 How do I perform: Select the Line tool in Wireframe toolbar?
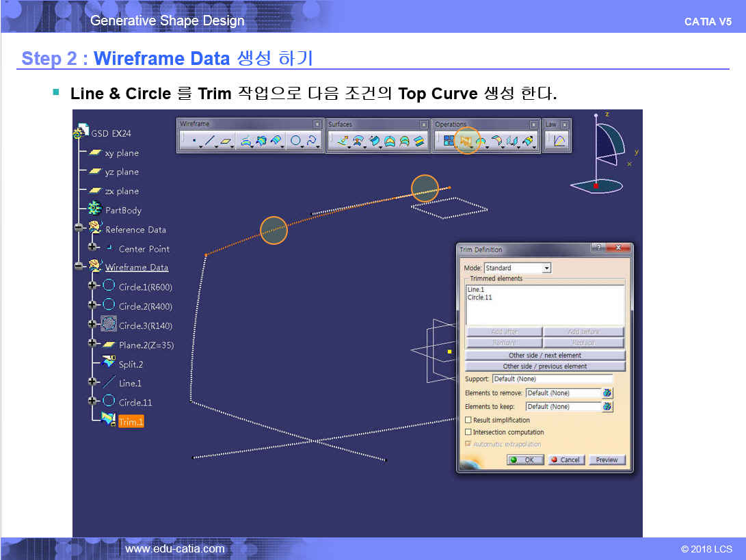[x=209, y=142]
